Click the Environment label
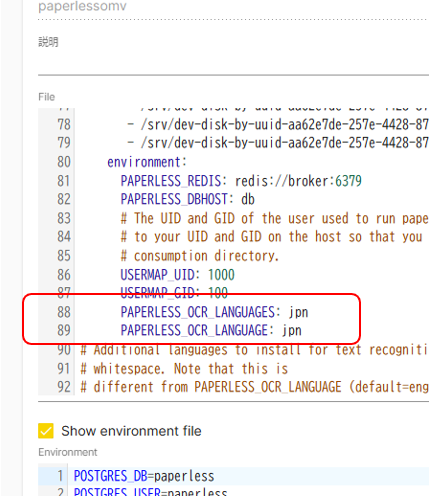This screenshot has height=496, width=429. [68, 452]
